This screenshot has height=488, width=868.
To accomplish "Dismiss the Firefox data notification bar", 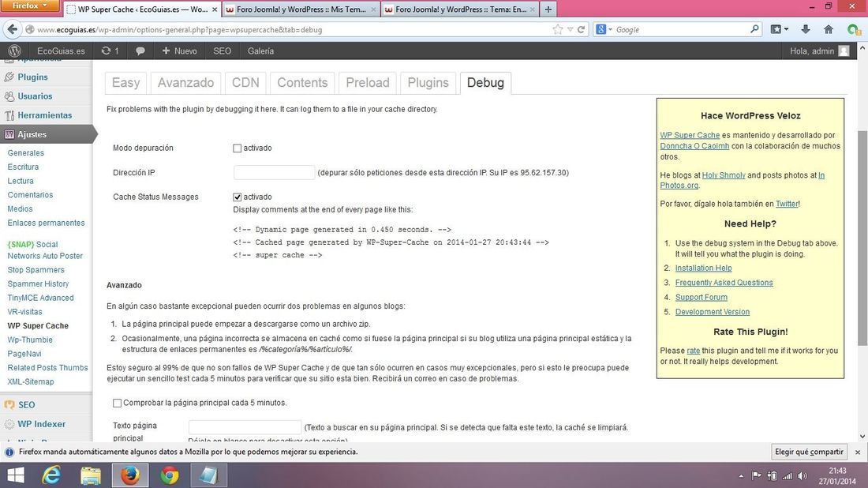I will [858, 452].
